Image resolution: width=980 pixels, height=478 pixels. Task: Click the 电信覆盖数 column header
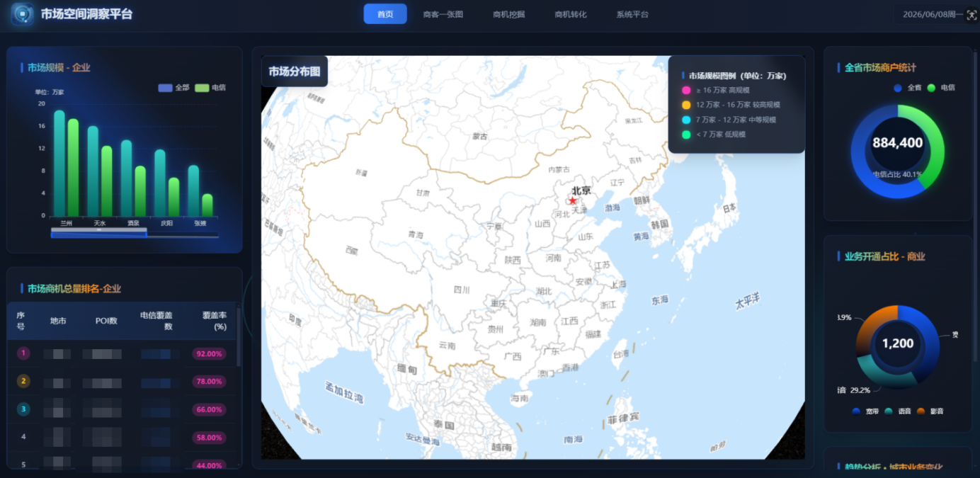[156, 321]
